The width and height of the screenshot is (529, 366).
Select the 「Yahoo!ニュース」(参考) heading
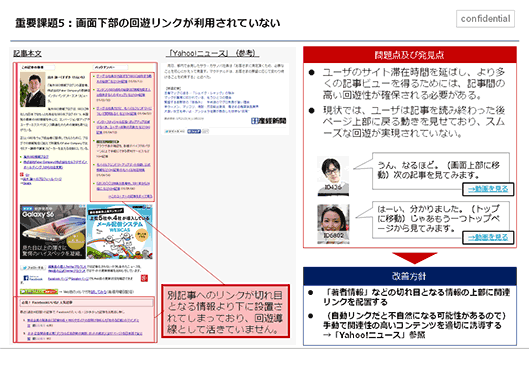(x=213, y=53)
